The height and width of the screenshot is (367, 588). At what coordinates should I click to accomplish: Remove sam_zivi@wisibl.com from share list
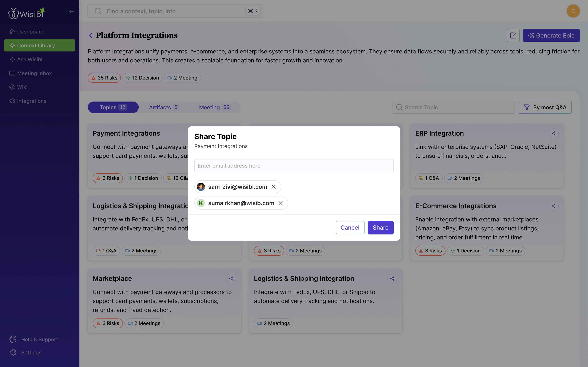tap(274, 187)
